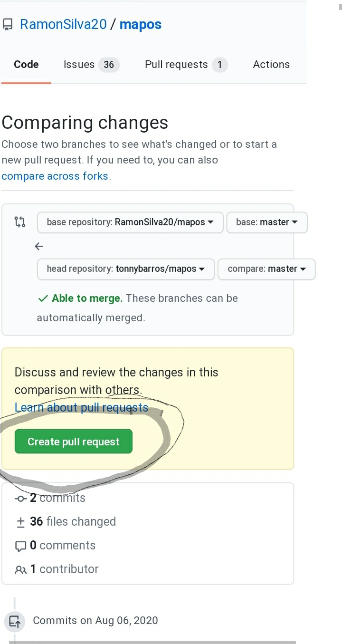The image size is (342, 644).
Task: Click the green Able to merge checkmark
Action: tap(43, 298)
